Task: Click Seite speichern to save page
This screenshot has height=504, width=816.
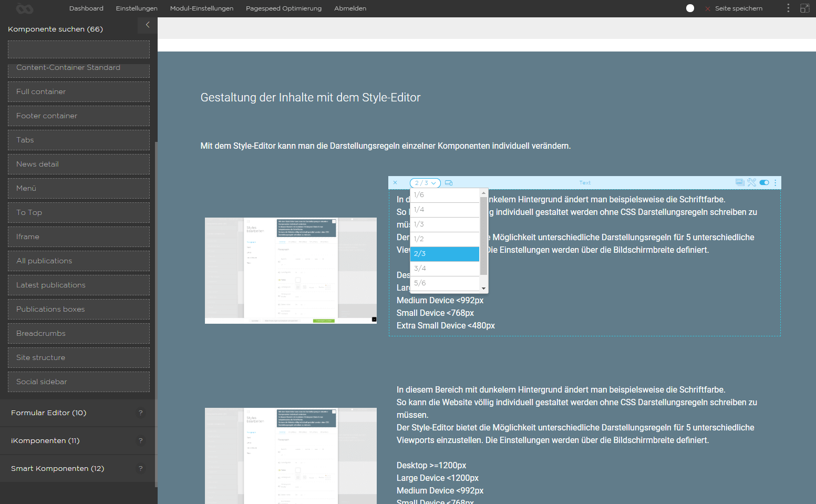Action: click(738, 8)
